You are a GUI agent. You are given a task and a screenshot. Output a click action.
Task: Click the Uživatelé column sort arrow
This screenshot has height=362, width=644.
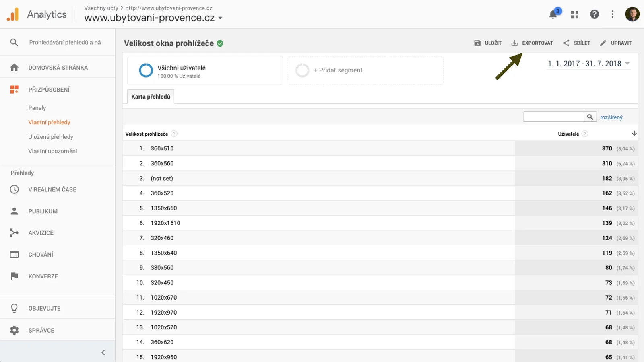click(x=634, y=133)
